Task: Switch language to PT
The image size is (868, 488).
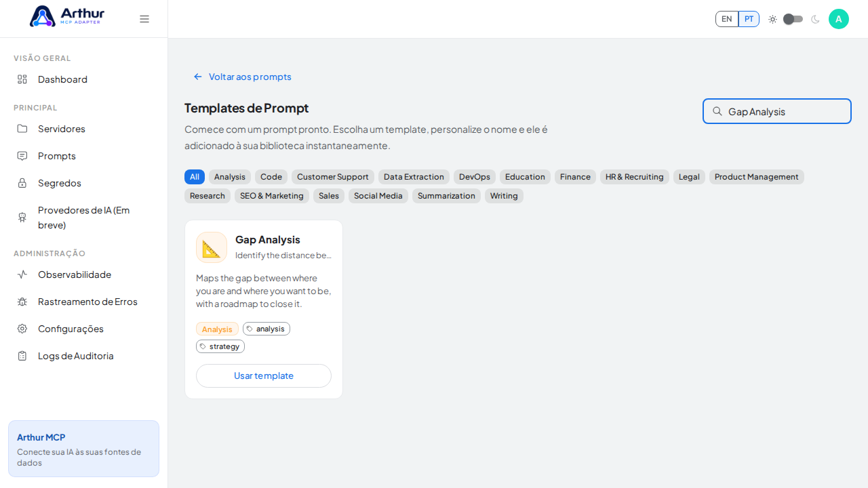Action: [x=749, y=19]
